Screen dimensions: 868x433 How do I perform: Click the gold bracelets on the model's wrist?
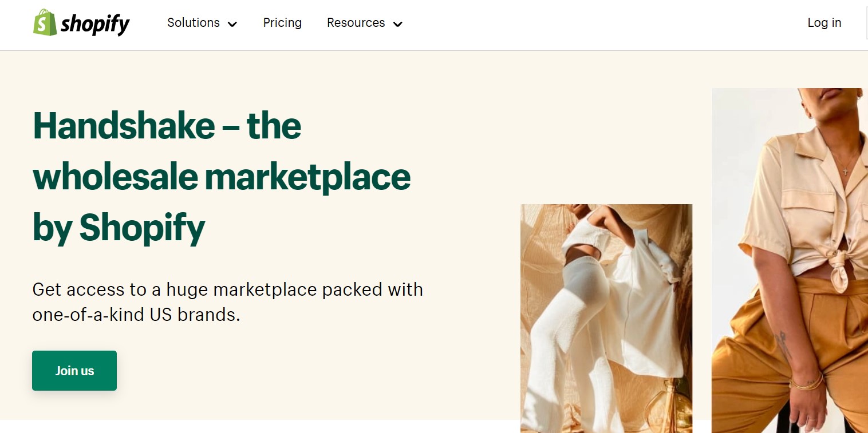[x=807, y=382]
